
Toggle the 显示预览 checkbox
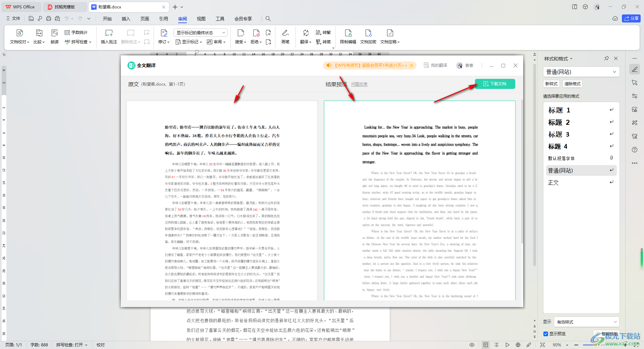point(546,334)
